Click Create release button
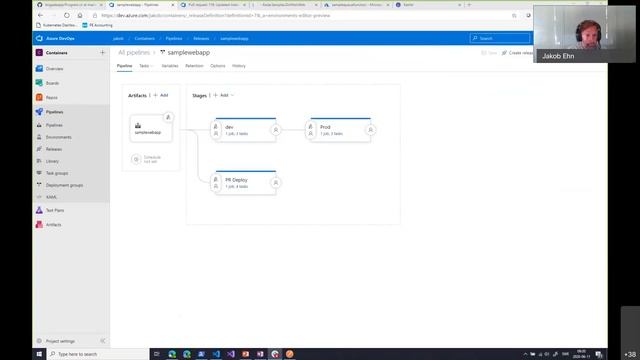This screenshot has width=640, height=360. (518, 53)
